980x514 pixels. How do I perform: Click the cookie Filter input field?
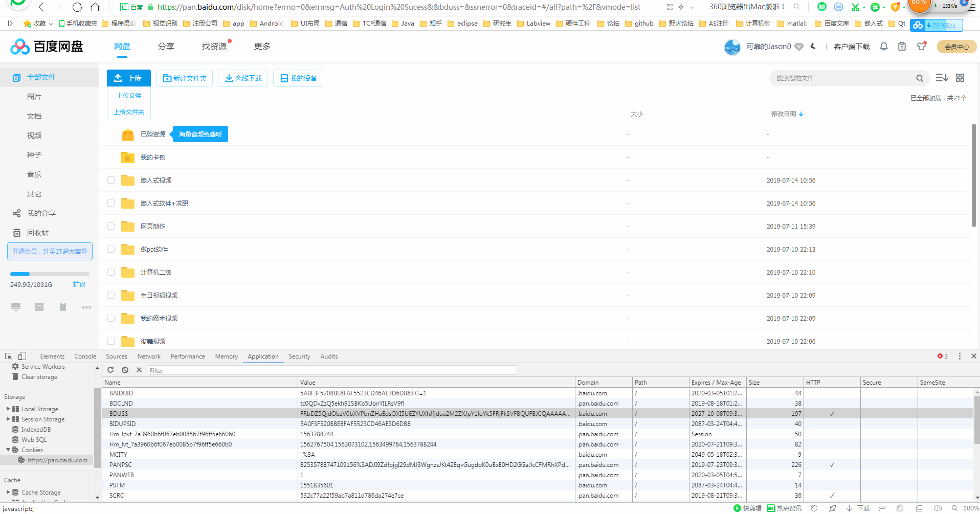[x=332, y=370]
